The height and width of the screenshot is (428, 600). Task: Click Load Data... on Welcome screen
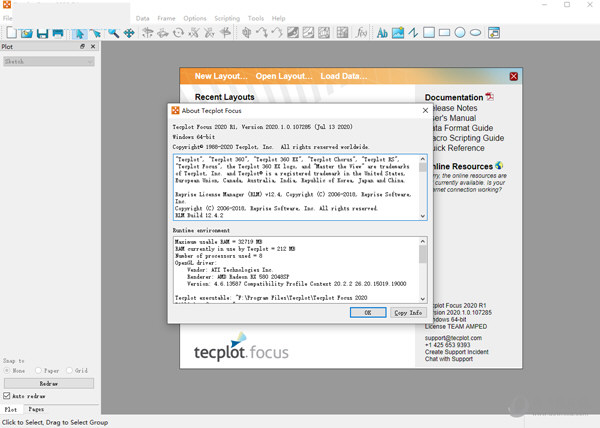(x=344, y=76)
